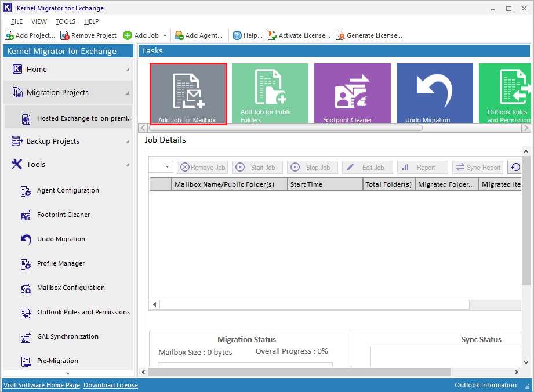The height and width of the screenshot is (392, 534).
Task: Click the Activate License toolbar icon
Action: coord(272,35)
